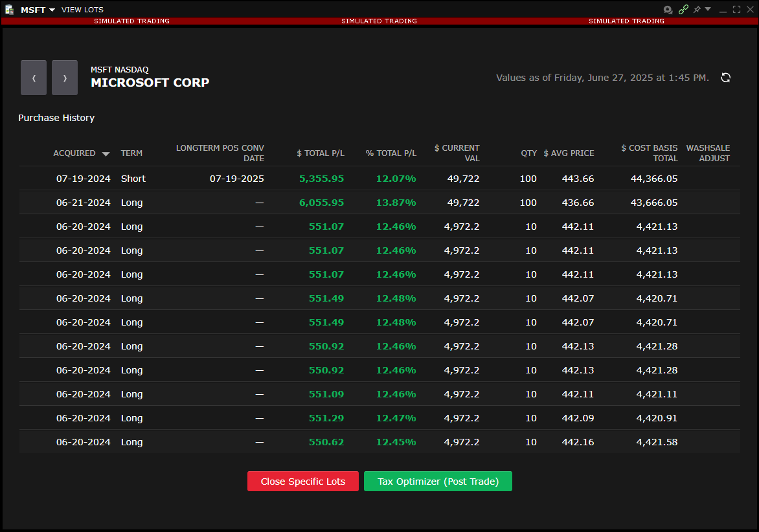759x532 pixels.
Task: Click conversion date 07-19-2025
Action: click(237, 179)
